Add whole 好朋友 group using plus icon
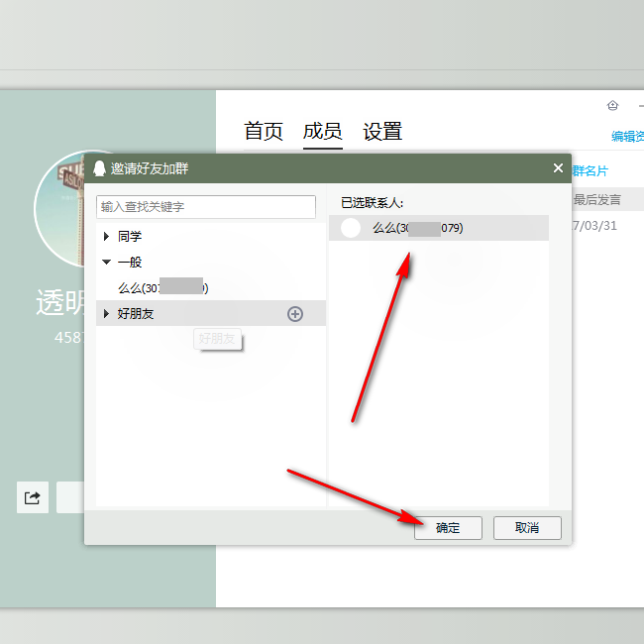 coord(295,314)
